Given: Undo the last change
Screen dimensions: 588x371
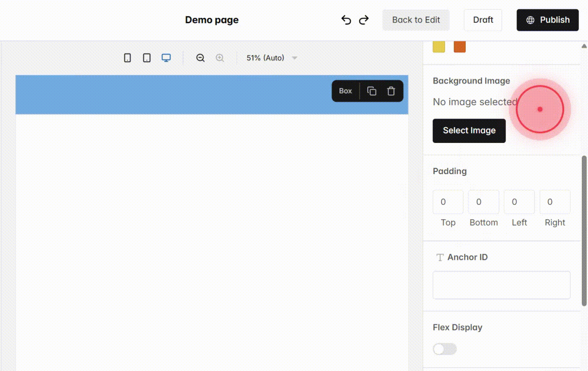Looking at the screenshot, I should (x=346, y=20).
